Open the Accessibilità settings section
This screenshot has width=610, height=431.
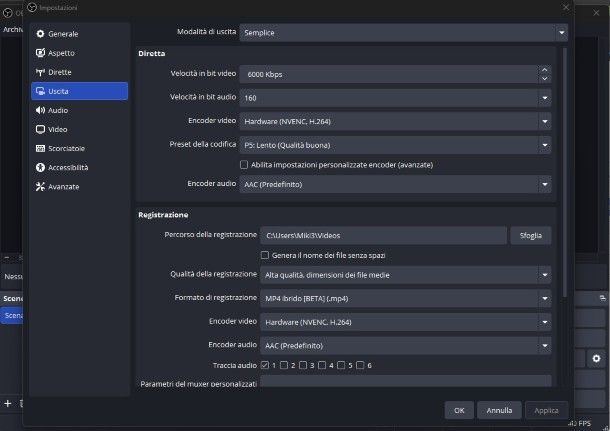tap(68, 167)
